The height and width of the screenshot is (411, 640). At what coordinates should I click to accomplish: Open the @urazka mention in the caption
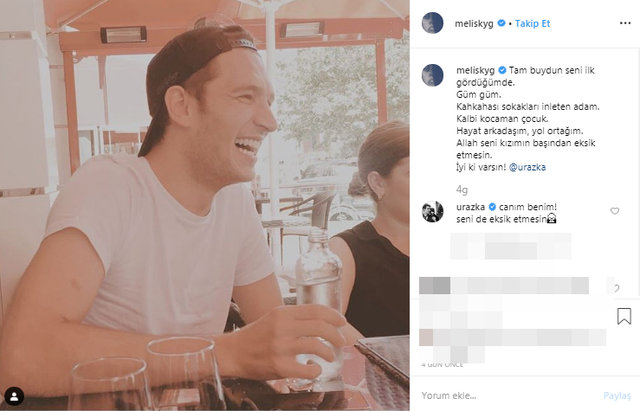point(527,167)
